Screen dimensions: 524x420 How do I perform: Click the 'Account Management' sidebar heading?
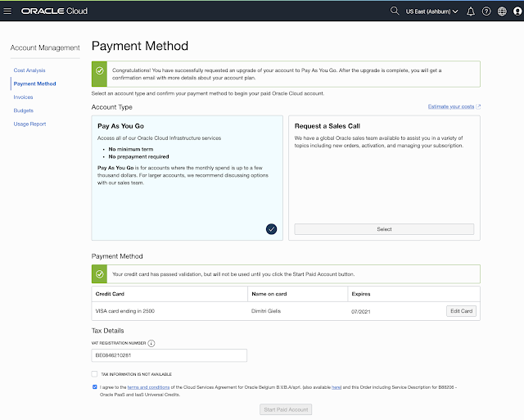[45, 47]
